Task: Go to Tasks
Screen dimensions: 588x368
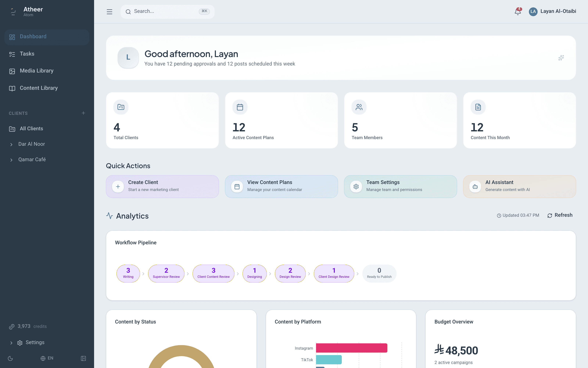Action: (47, 54)
